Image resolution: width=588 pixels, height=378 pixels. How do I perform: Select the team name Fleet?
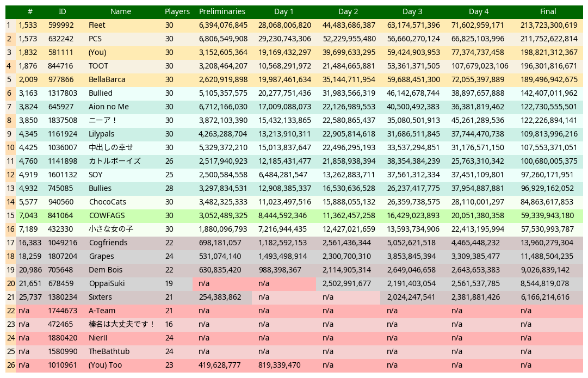coord(97,25)
